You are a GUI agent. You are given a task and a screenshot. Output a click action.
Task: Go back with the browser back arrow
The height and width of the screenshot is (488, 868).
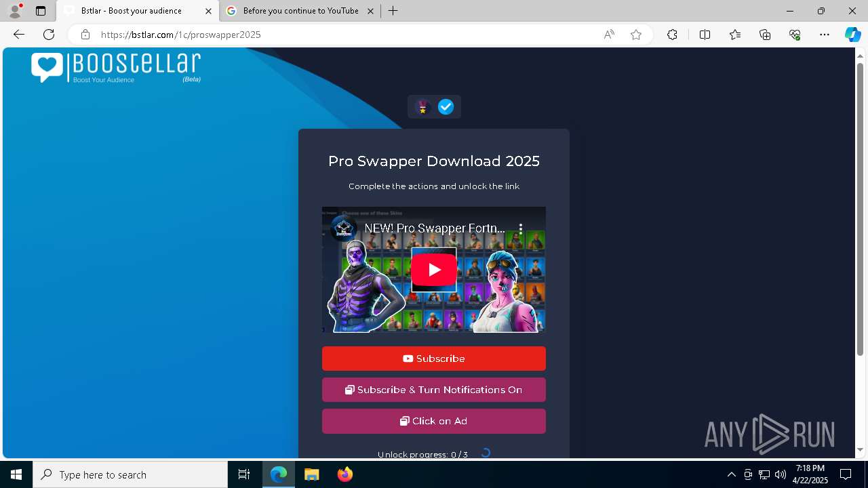pyautogui.click(x=19, y=35)
